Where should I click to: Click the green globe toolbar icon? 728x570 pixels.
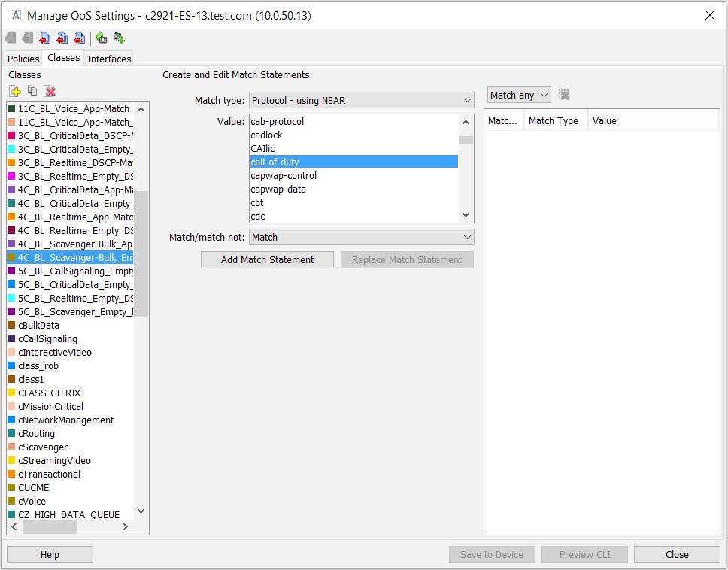pos(102,38)
